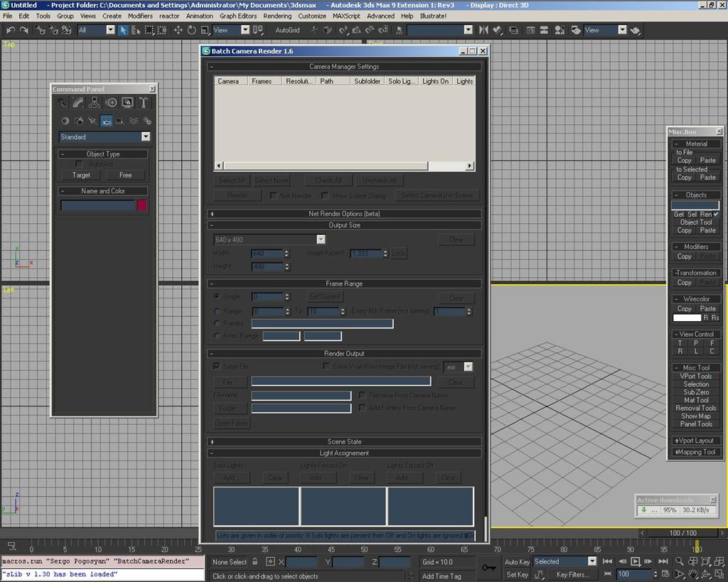
Task: Click the Zoom magnifier viewport control
Action: pos(679,561)
